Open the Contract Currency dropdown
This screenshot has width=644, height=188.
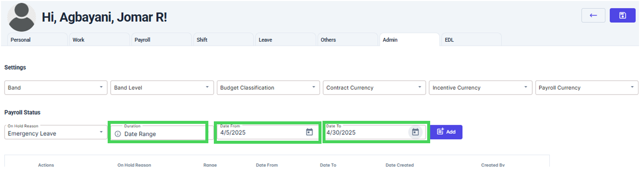point(374,88)
